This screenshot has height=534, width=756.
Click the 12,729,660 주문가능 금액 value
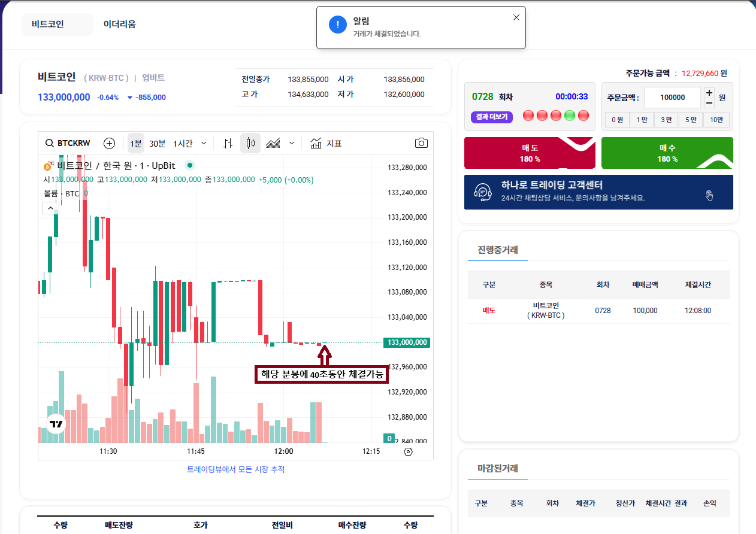pos(700,73)
